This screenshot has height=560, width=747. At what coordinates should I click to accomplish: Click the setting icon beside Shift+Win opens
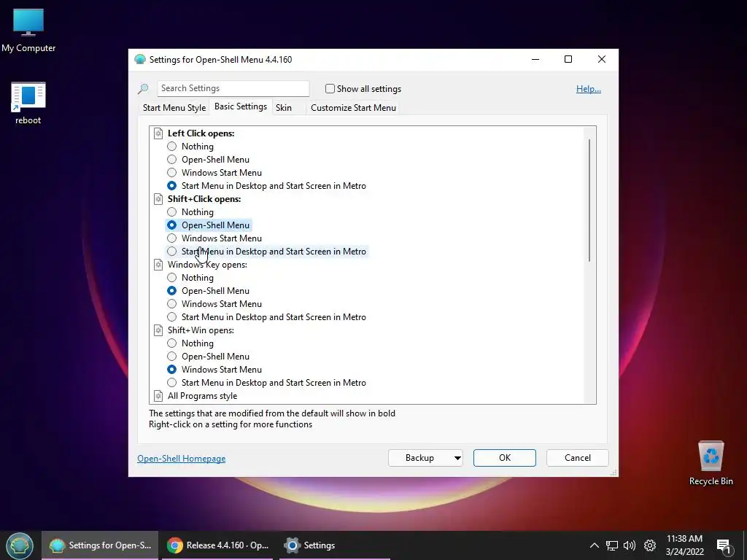click(158, 330)
